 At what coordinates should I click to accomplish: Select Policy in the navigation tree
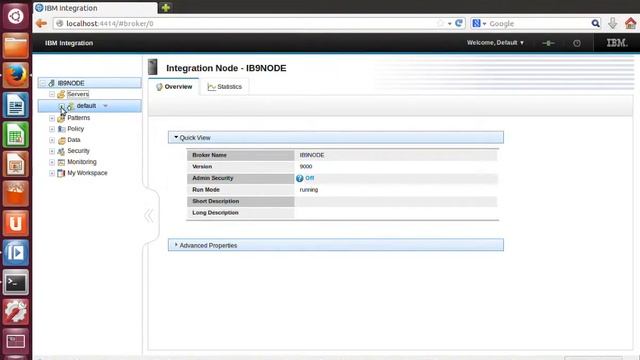click(76, 129)
